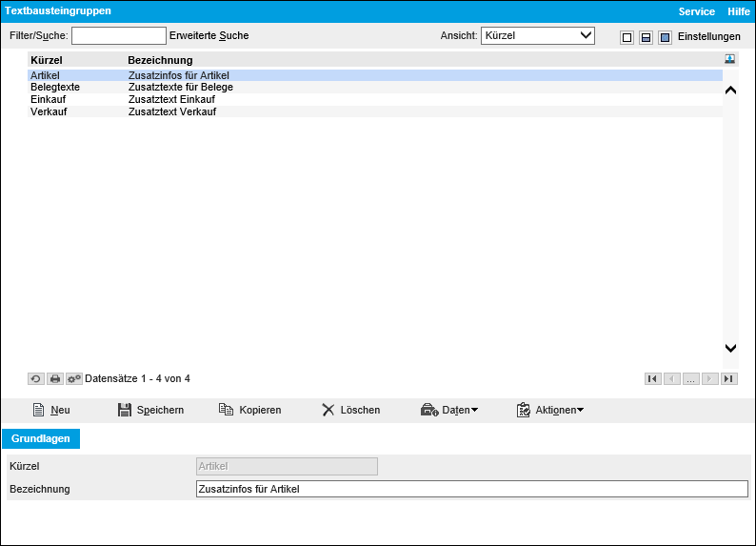Image resolution: width=756 pixels, height=546 pixels.
Task: Expand the Daten dropdown menu
Action: (449, 410)
